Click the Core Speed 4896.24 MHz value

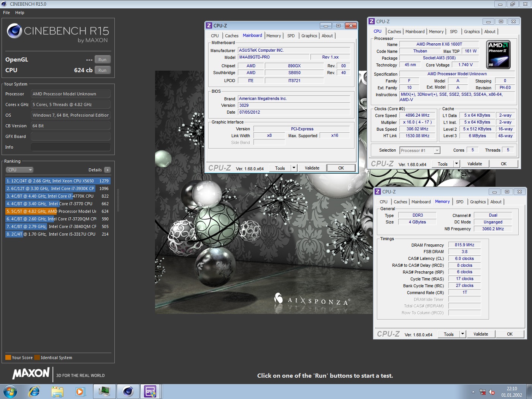pyautogui.click(x=417, y=115)
